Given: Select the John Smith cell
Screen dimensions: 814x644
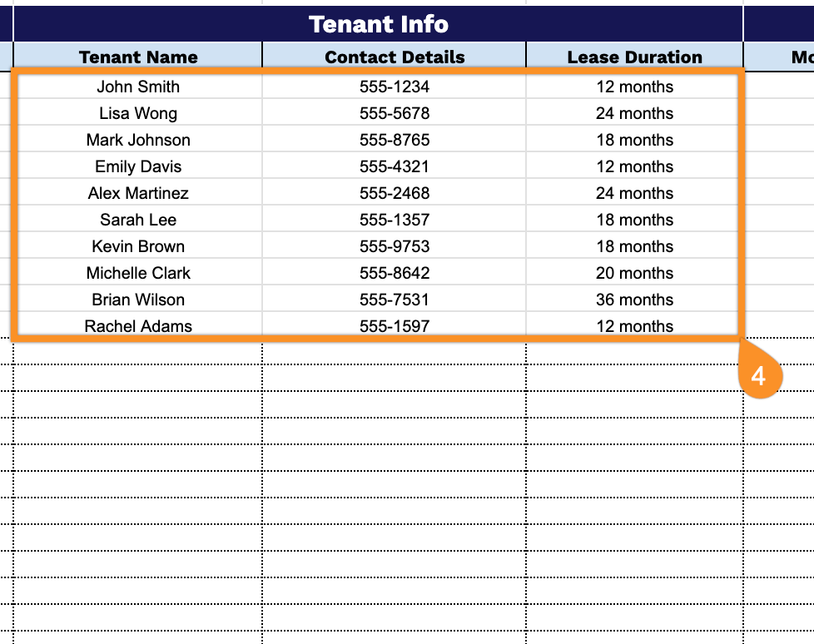Looking at the screenshot, I should coord(138,87).
